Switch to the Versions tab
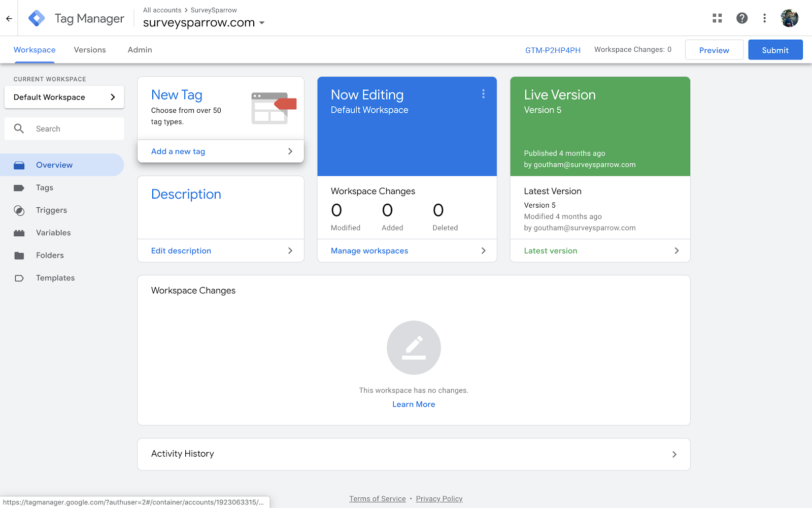The width and height of the screenshot is (812, 508). (x=90, y=50)
